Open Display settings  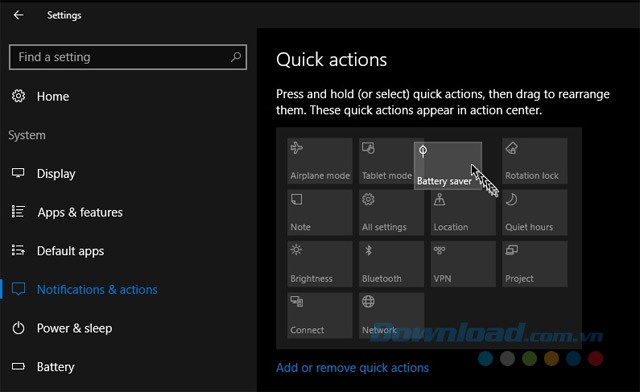point(56,174)
